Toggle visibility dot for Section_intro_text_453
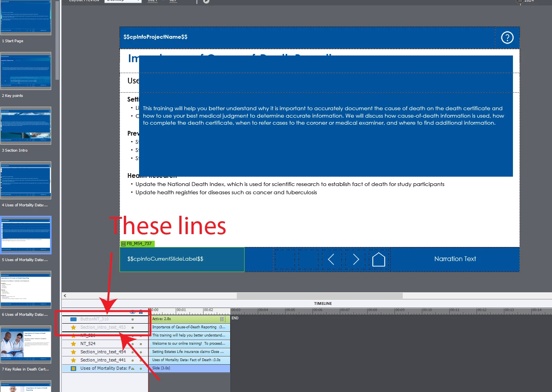This screenshot has width=552, height=392. click(133, 328)
